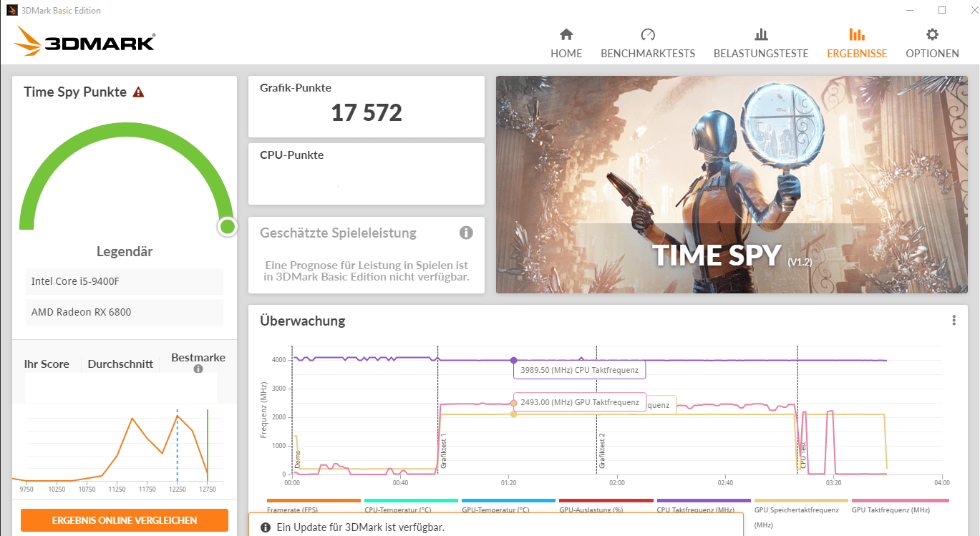Toggle the GPU-Auslastung (%) legend entry

point(606,506)
